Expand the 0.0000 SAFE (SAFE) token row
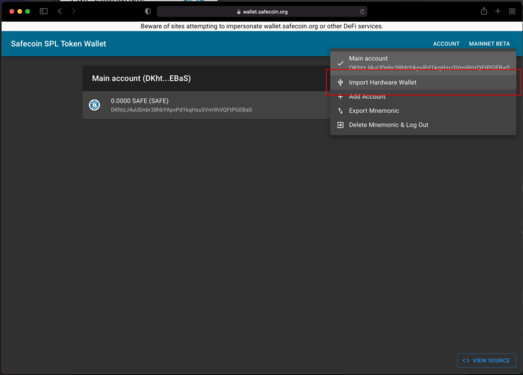Screen dimensions: 523x375 (206, 105)
